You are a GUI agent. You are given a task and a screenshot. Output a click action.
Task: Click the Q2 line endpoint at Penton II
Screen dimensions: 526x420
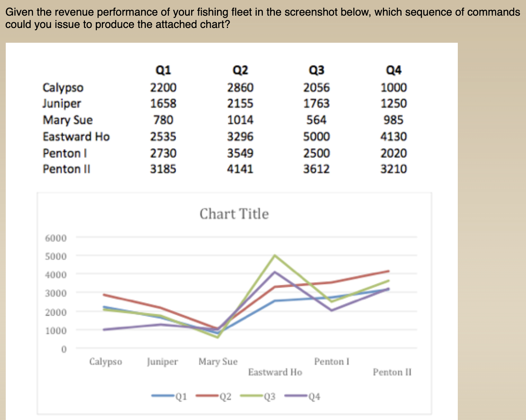[388, 271]
